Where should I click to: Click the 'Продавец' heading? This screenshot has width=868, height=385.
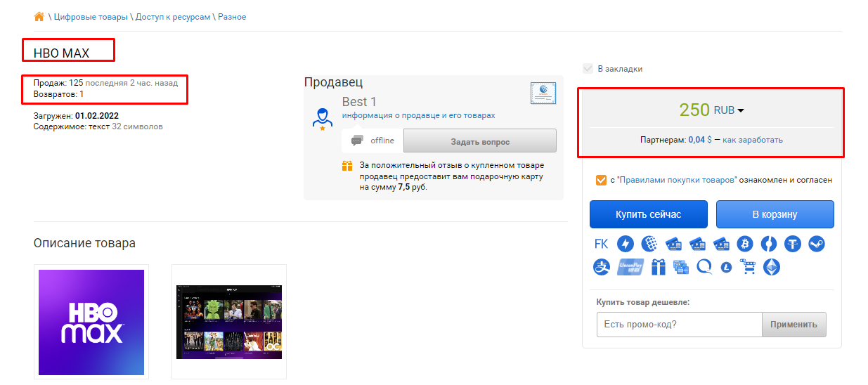coord(333,82)
